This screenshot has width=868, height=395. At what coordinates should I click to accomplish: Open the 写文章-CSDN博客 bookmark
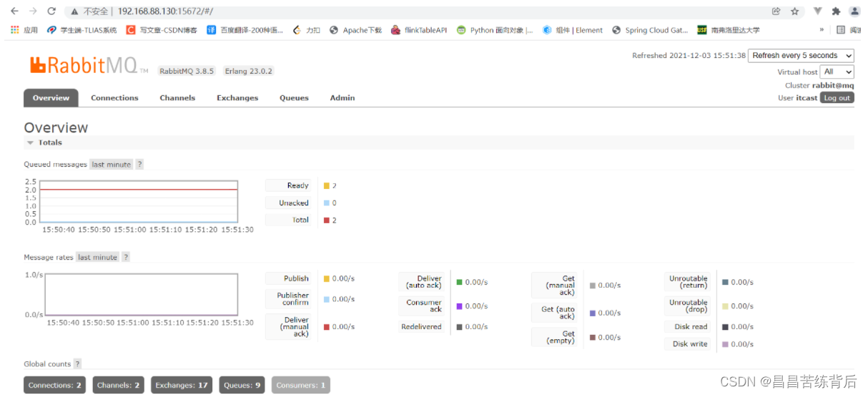tap(162, 30)
